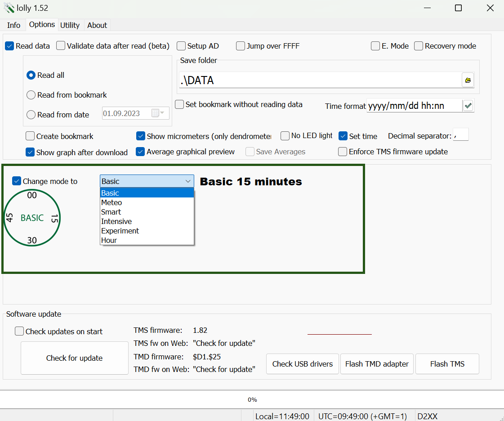Toggle the No LED light checkbox
Image resolution: width=504 pixels, height=421 pixels.
285,136
